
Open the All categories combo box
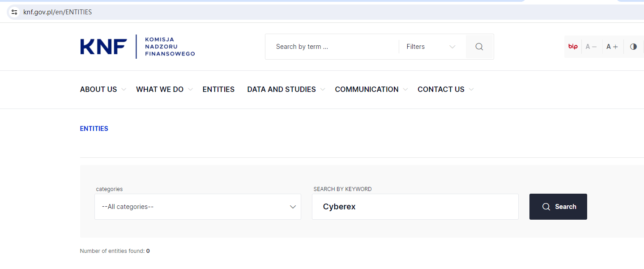[x=197, y=207]
